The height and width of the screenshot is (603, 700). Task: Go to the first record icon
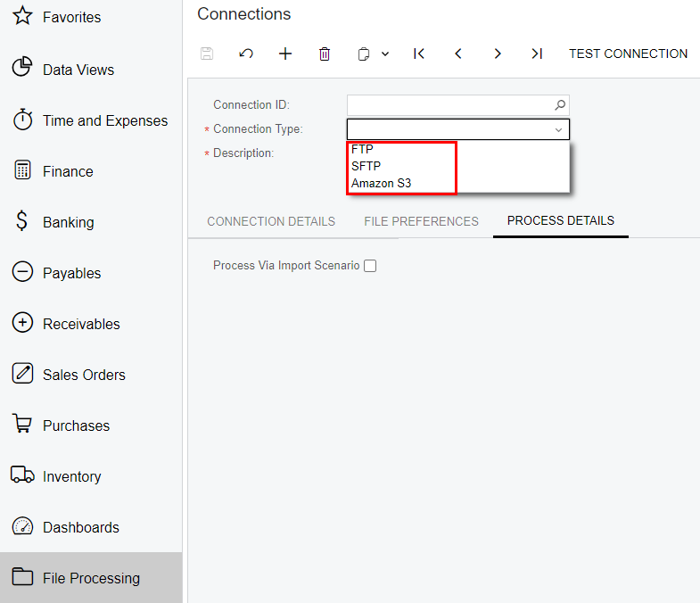419,54
